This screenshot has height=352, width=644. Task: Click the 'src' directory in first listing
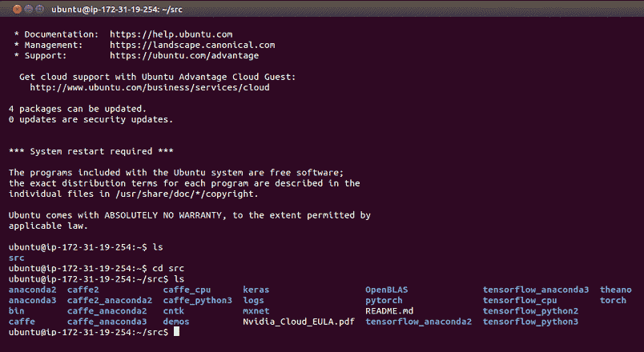point(17,258)
